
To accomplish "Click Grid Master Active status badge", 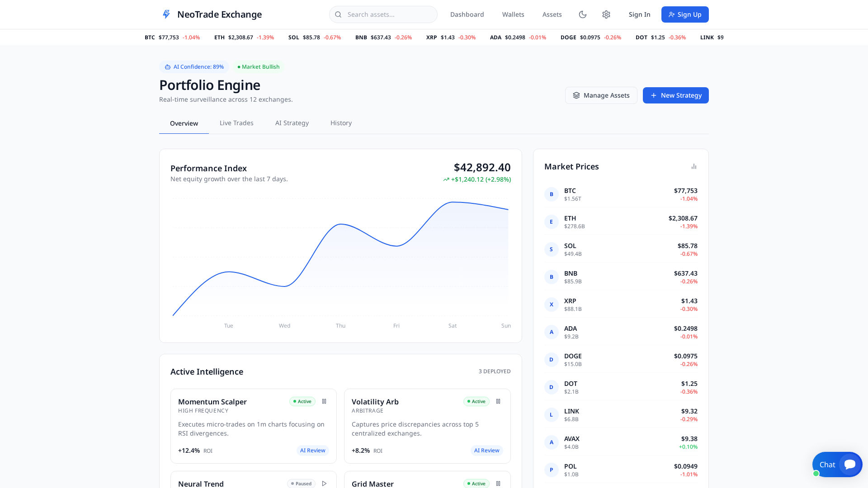I will 476,483.
